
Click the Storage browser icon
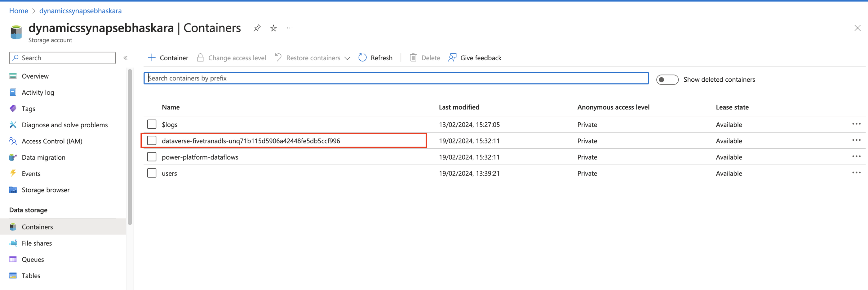[x=13, y=189]
